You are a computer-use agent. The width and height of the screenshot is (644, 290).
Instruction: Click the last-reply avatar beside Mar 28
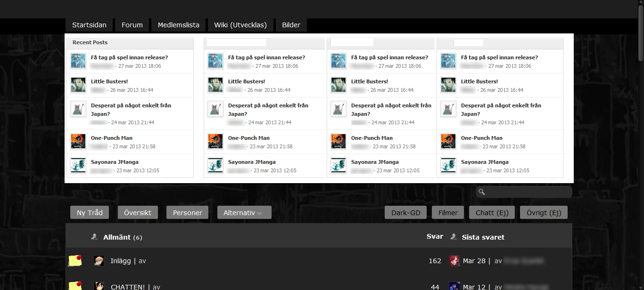pos(454,261)
